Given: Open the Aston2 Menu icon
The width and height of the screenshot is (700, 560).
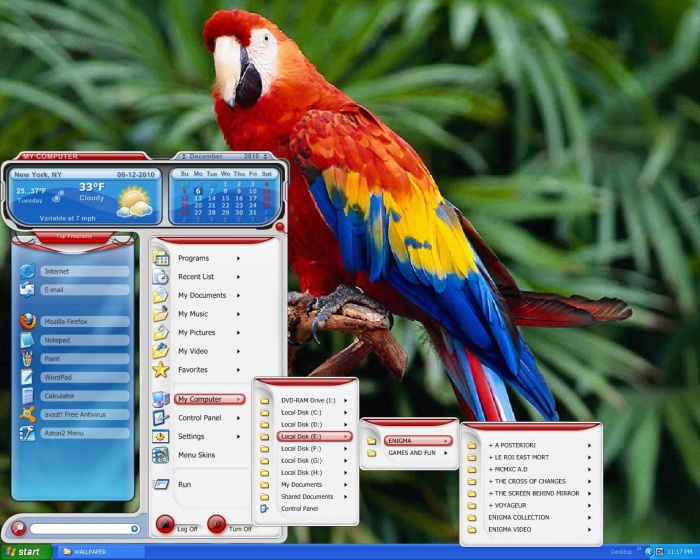Looking at the screenshot, I should click(x=27, y=433).
